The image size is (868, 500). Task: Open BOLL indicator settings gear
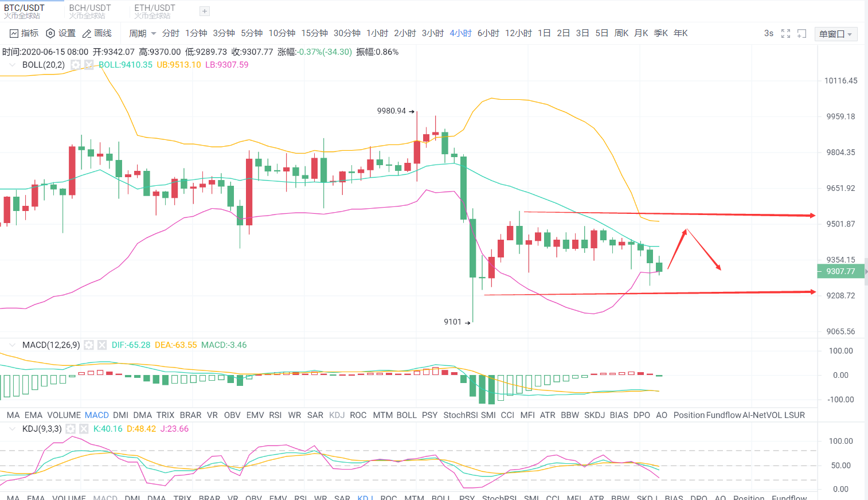click(76, 65)
